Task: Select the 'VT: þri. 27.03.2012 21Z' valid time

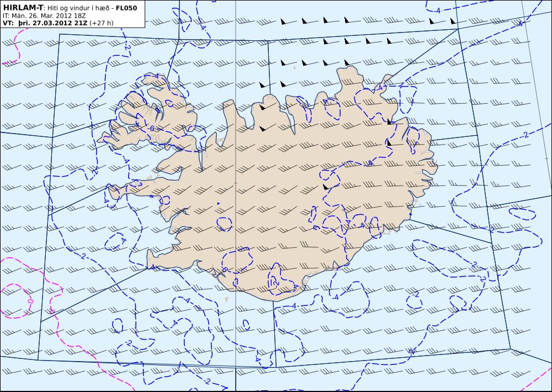Action: tap(45, 23)
